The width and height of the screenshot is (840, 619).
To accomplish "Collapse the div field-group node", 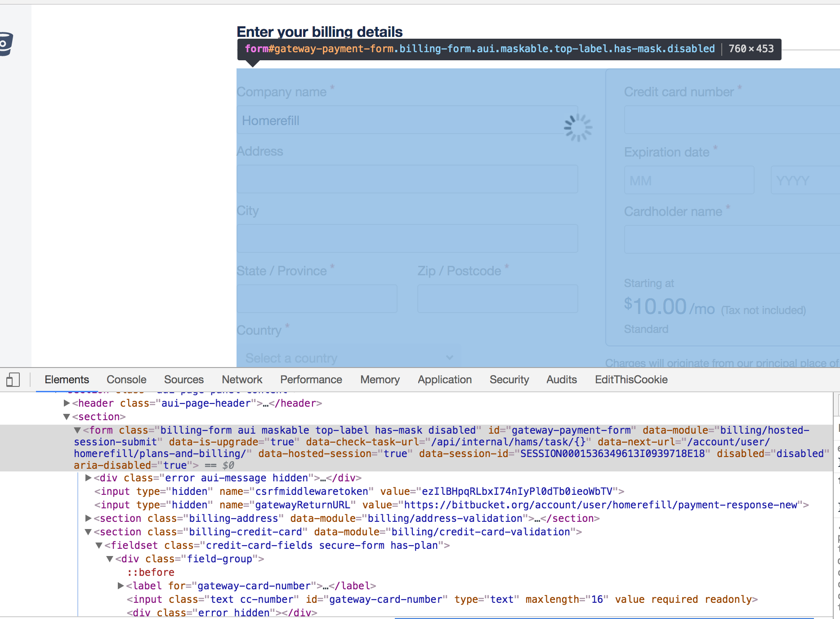I will pos(110,559).
